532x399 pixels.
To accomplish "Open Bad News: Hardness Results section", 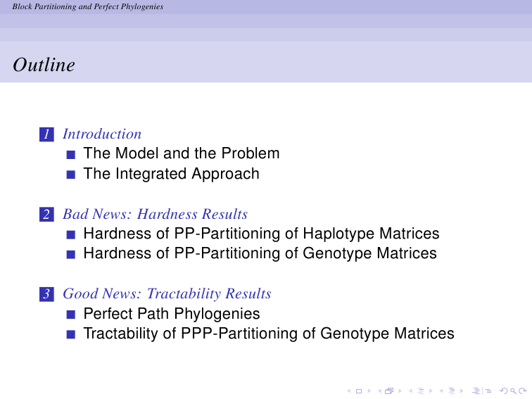I will click(x=155, y=214).
